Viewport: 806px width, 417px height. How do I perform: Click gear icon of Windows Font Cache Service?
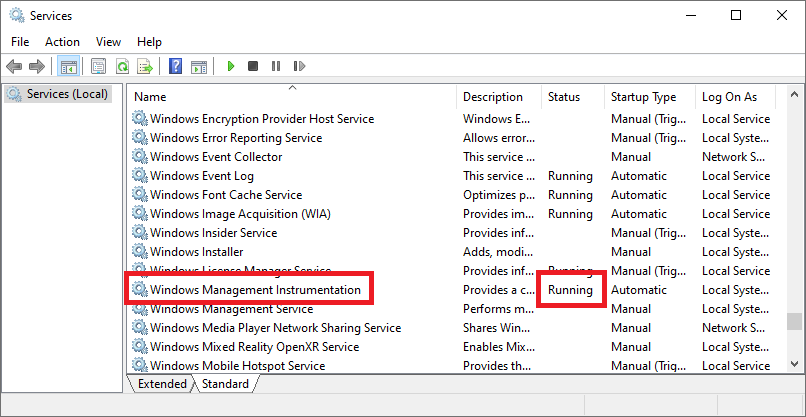tap(139, 195)
